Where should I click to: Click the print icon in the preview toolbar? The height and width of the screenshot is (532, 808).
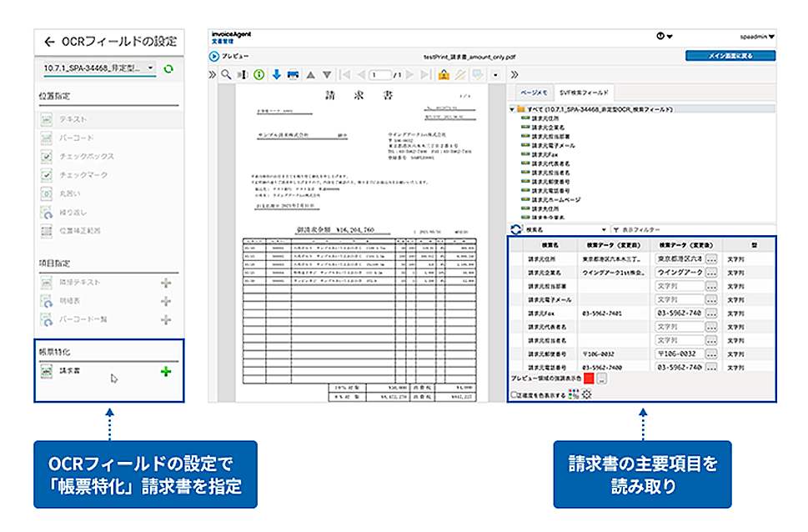pos(293,75)
